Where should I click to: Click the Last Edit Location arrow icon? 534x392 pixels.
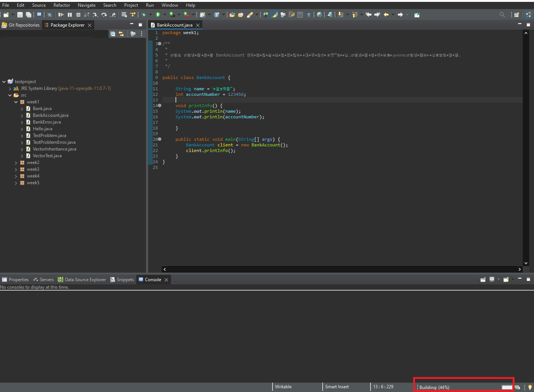(x=368, y=15)
